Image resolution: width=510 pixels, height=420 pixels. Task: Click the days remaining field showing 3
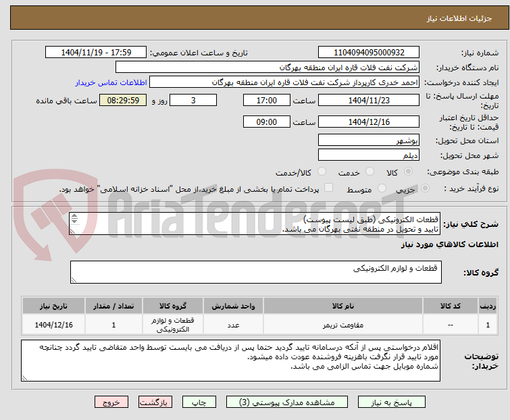(193, 100)
